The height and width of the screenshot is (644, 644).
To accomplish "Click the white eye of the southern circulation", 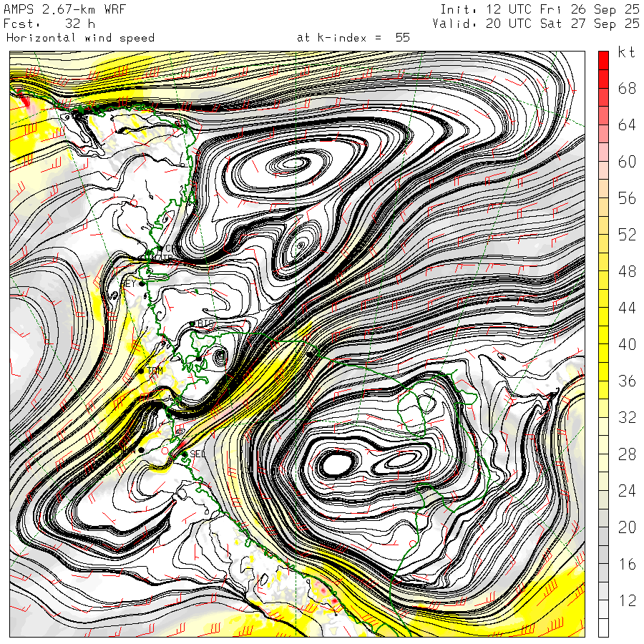I will [x=335, y=464].
